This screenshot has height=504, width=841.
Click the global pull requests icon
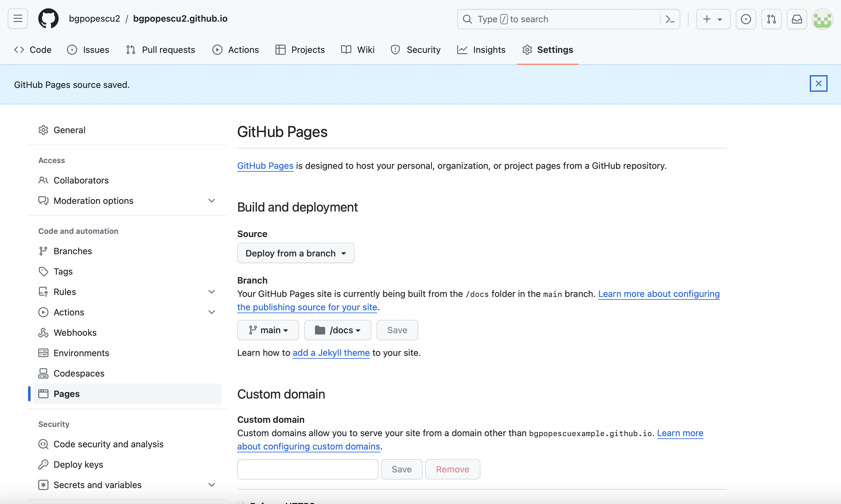click(x=771, y=19)
